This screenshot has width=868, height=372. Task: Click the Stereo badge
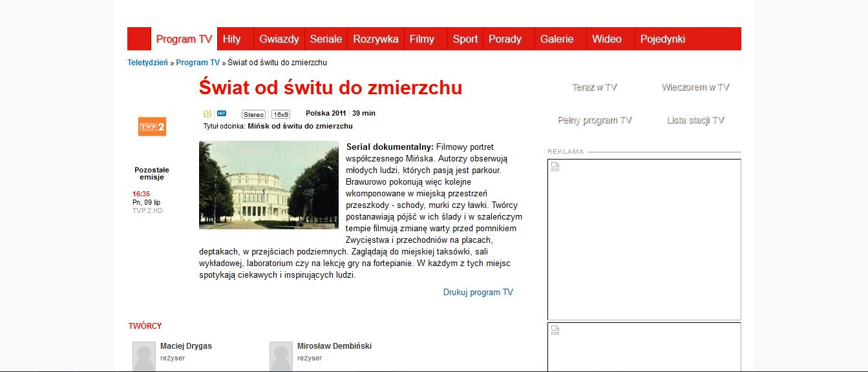254,114
